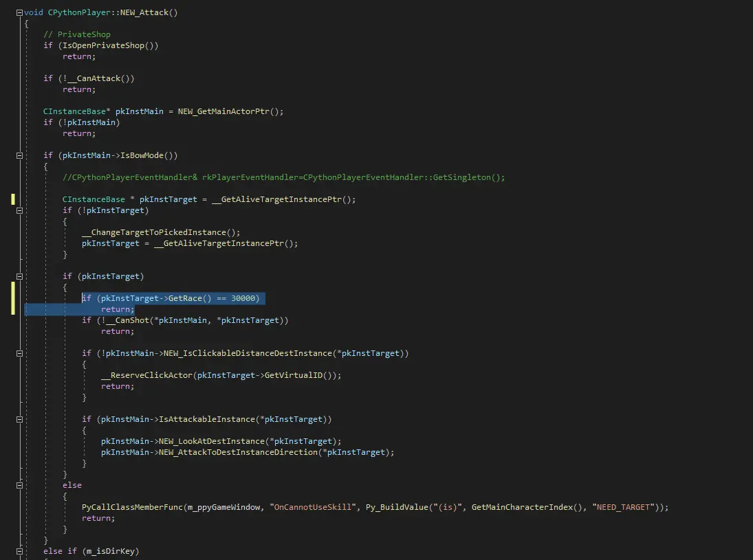Screen dimensions: 753x560
Task: Fold the else block above PyCallClassMemberFunc
Action: (19, 485)
